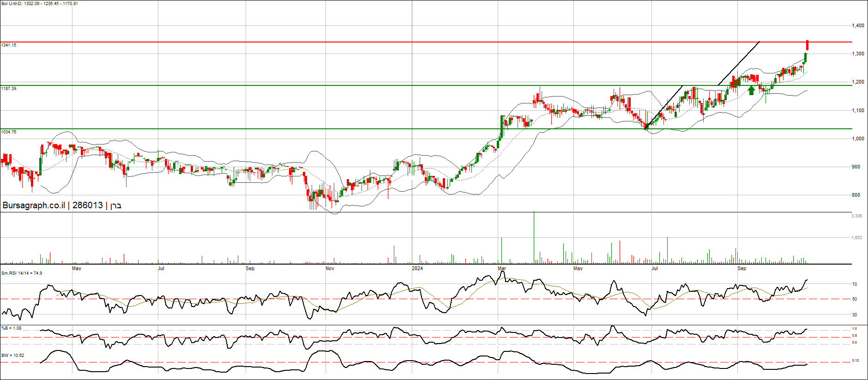Click the green up-arrow marker on chart
Viewport: 868px width, 380px height.
pyautogui.click(x=751, y=90)
